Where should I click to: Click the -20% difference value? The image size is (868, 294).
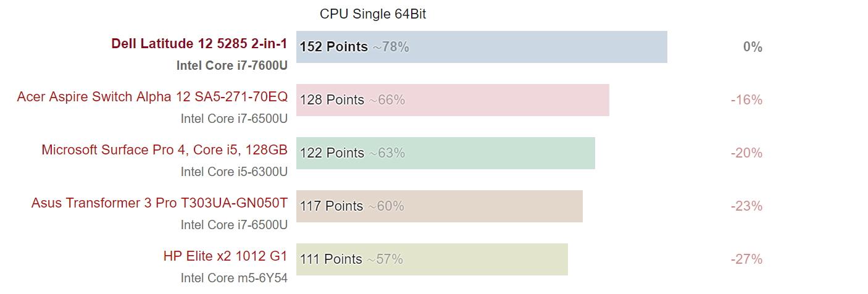[746, 153]
